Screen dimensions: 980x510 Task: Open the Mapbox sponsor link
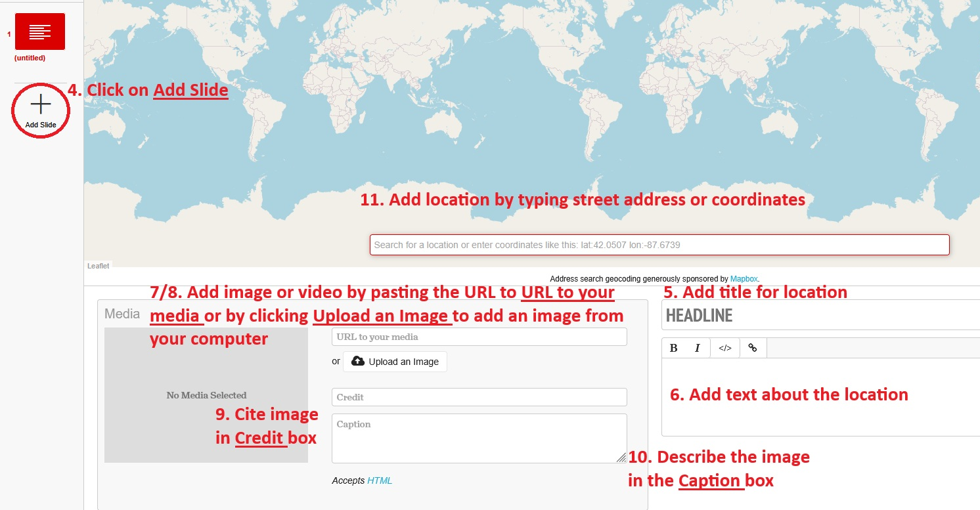(744, 278)
